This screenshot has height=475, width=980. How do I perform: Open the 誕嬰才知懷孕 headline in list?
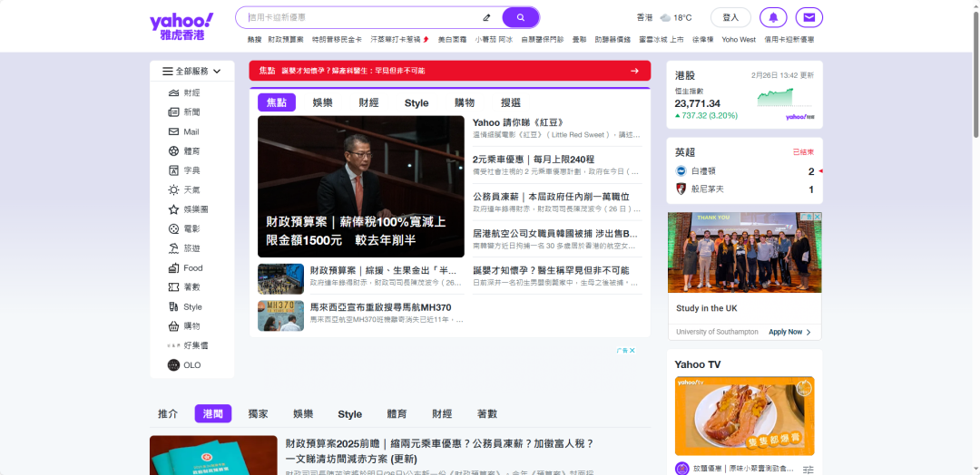[551, 270]
